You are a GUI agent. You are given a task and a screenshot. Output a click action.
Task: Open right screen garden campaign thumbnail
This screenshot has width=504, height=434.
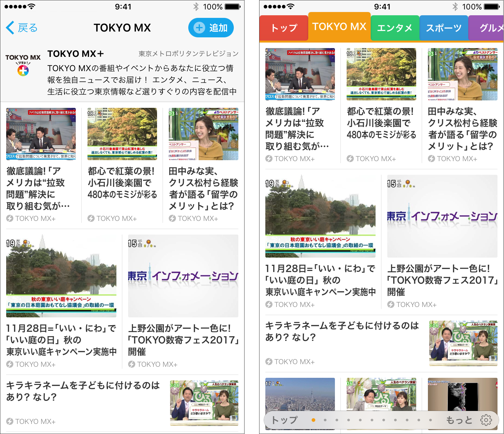320,216
